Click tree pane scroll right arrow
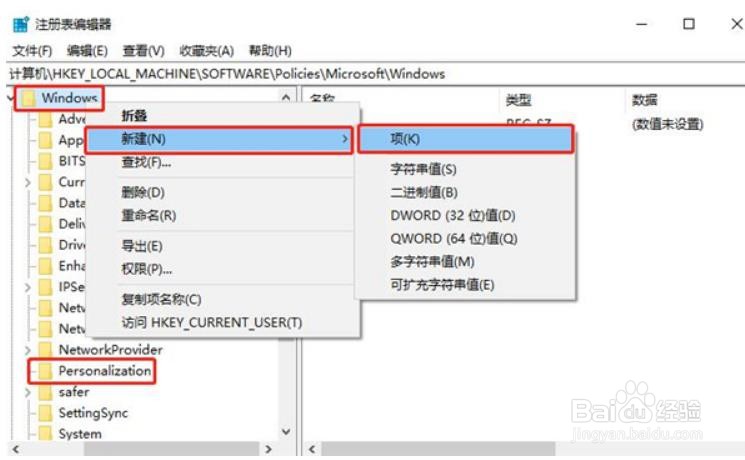745x460 pixels. [268, 449]
